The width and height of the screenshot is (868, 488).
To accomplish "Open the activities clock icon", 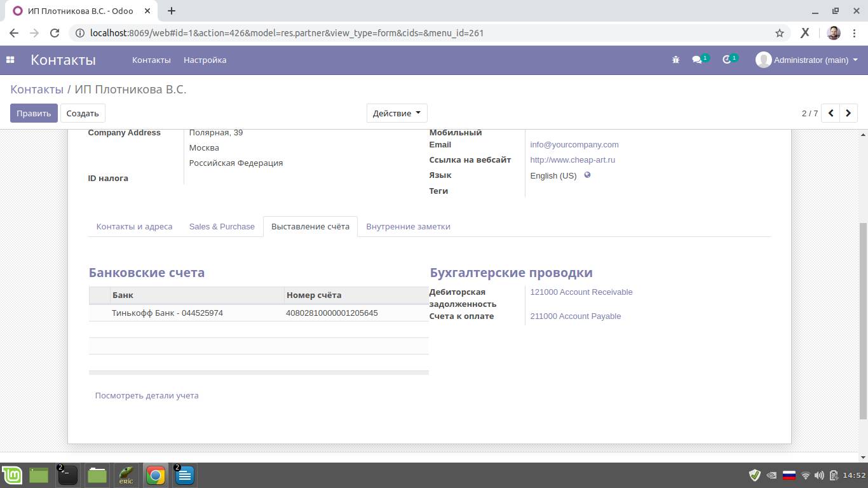I will coord(728,60).
